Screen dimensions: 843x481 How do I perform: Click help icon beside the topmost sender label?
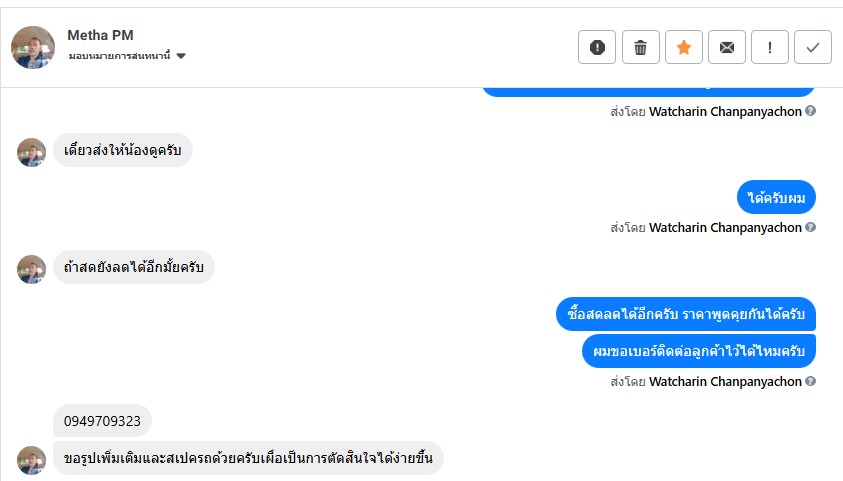coord(811,111)
